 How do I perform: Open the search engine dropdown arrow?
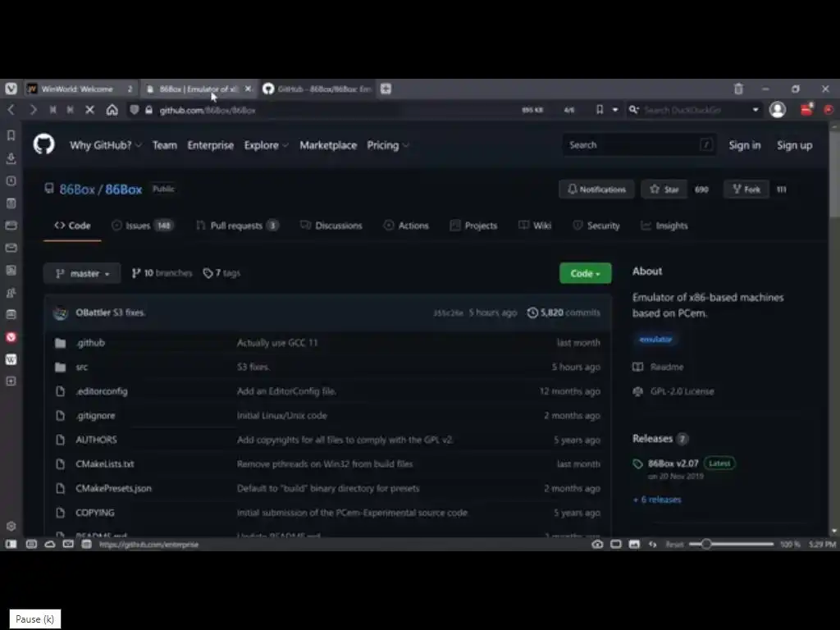click(x=756, y=110)
